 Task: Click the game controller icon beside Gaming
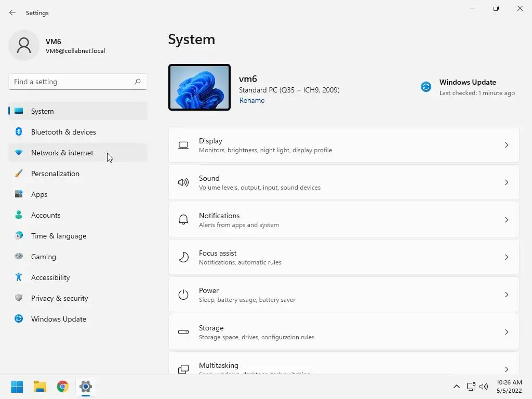coord(19,256)
